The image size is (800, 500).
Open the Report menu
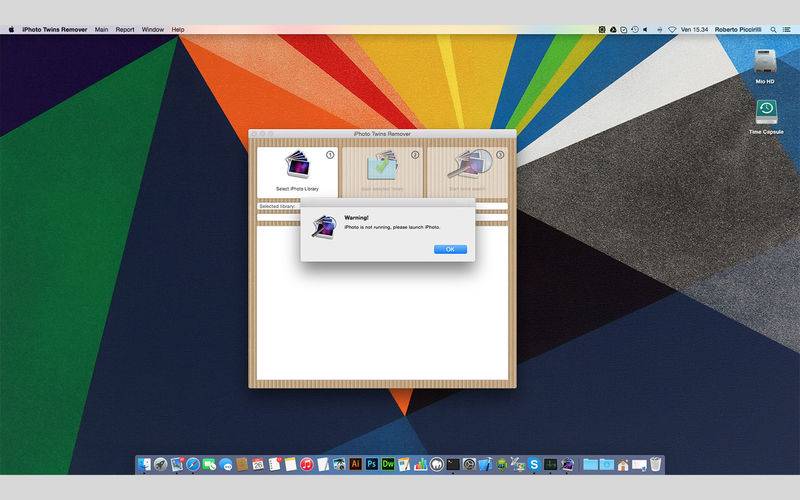click(124, 30)
